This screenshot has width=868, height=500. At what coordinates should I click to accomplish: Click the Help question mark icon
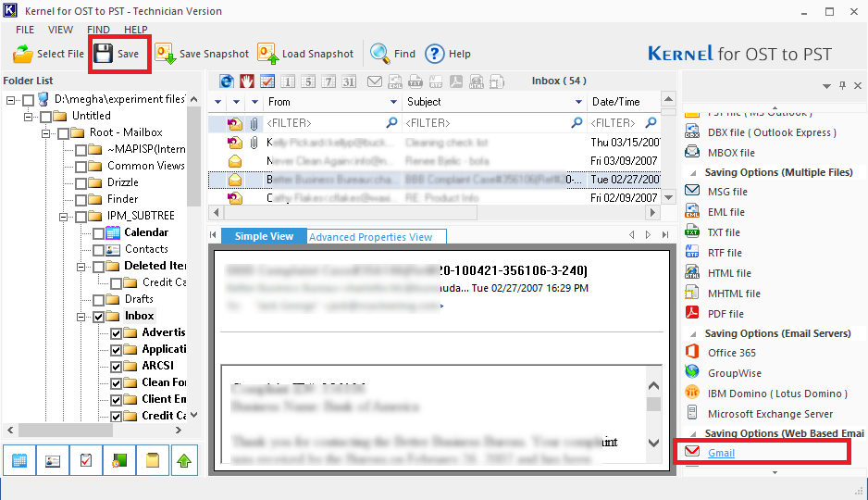[x=435, y=54]
